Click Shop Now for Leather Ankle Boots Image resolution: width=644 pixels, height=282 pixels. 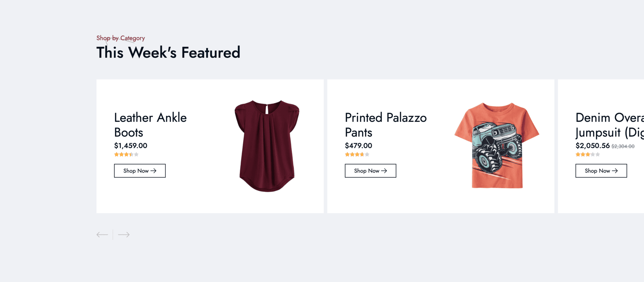pyautogui.click(x=140, y=171)
